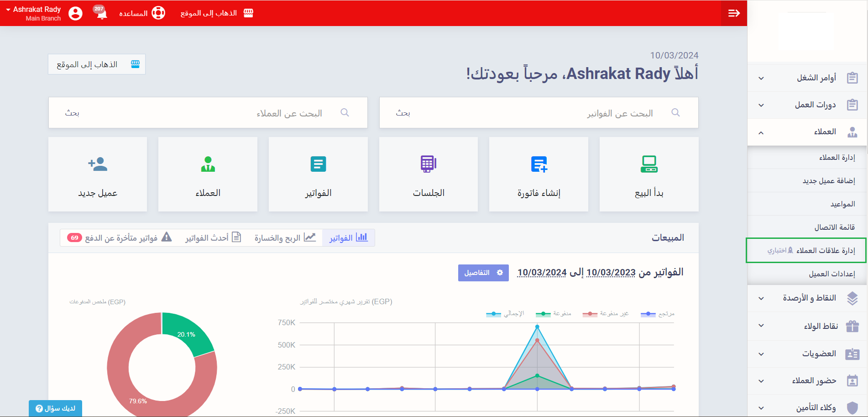Image resolution: width=868 pixels, height=417 pixels.
Task: Toggle the الإجمالي series in chart legend
Action: (506, 314)
